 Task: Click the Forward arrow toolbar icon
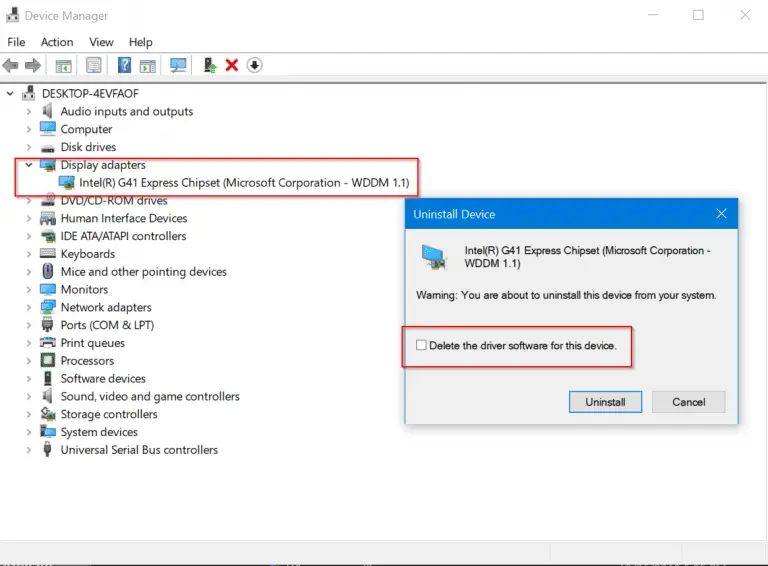33,65
